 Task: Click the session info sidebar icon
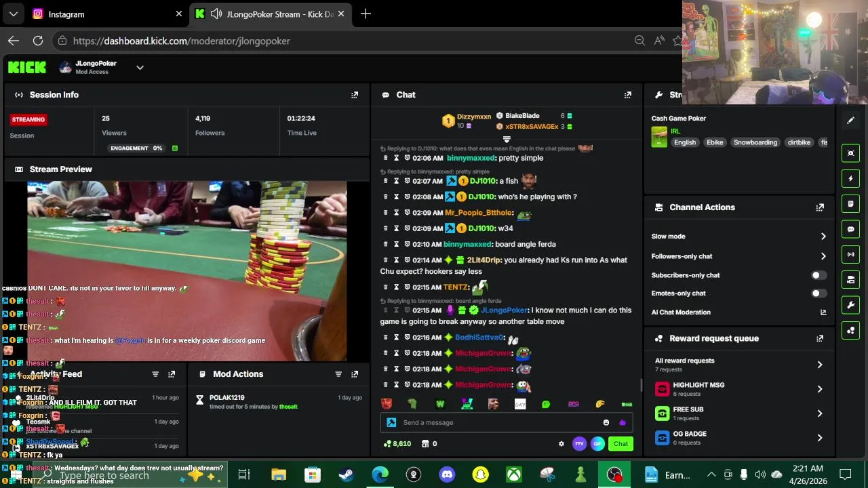tap(850, 153)
